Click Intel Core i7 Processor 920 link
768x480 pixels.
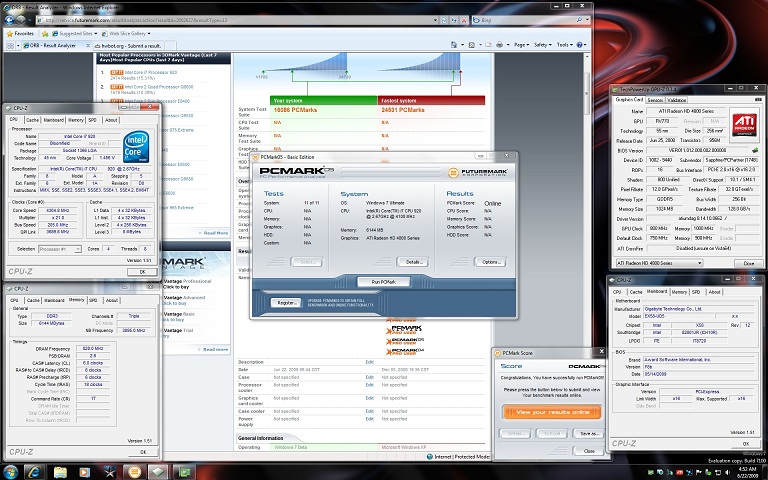[151, 72]
